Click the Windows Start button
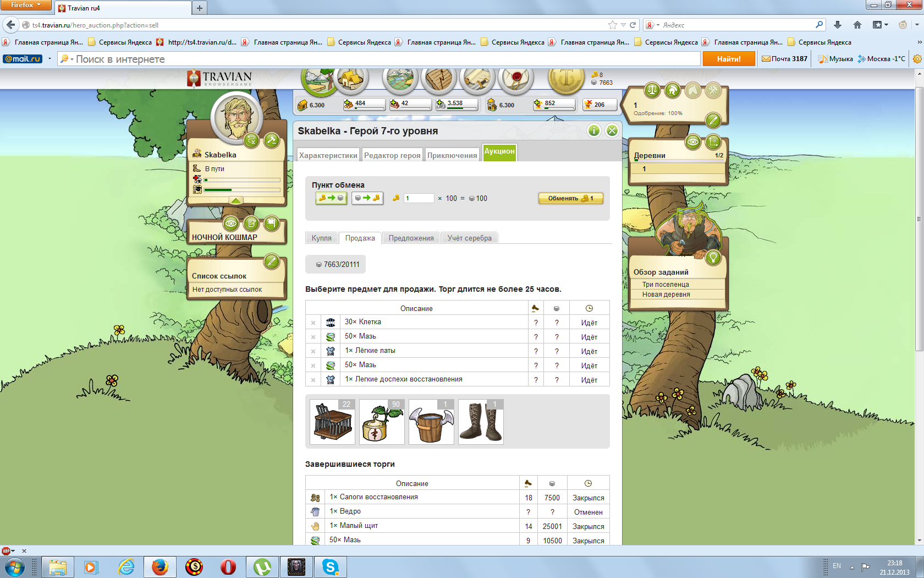The width and height of the screenshot is (924, 578). (x=14, y=567)
